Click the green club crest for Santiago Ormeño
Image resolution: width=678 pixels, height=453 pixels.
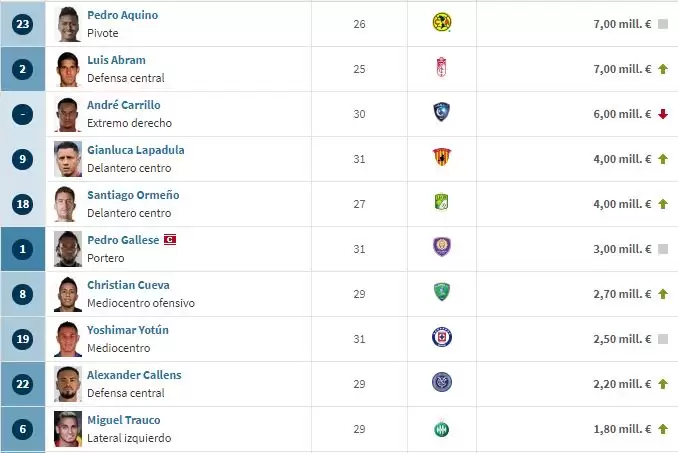pos(441,203)
